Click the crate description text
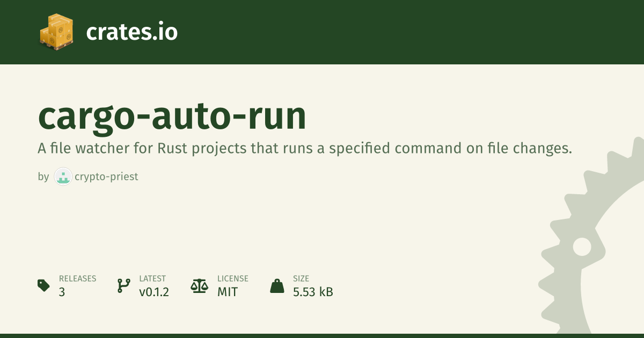The height and width of the screenshot is (338, 644). (305, 149)
